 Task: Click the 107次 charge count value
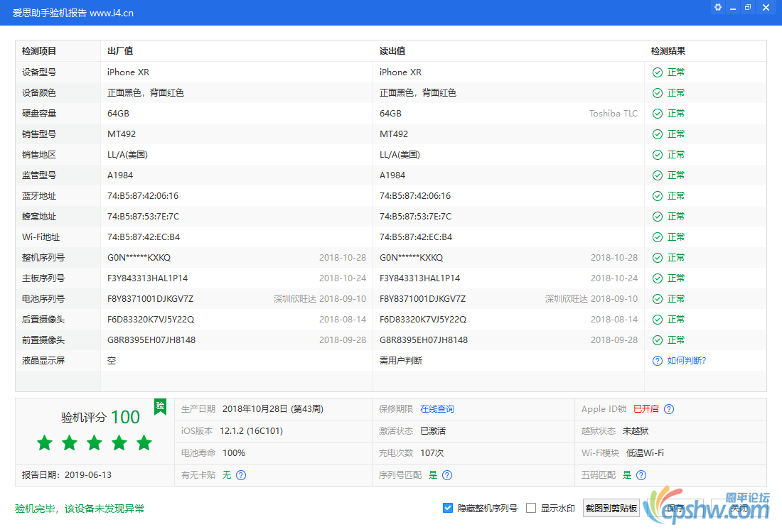click(432, 452)
